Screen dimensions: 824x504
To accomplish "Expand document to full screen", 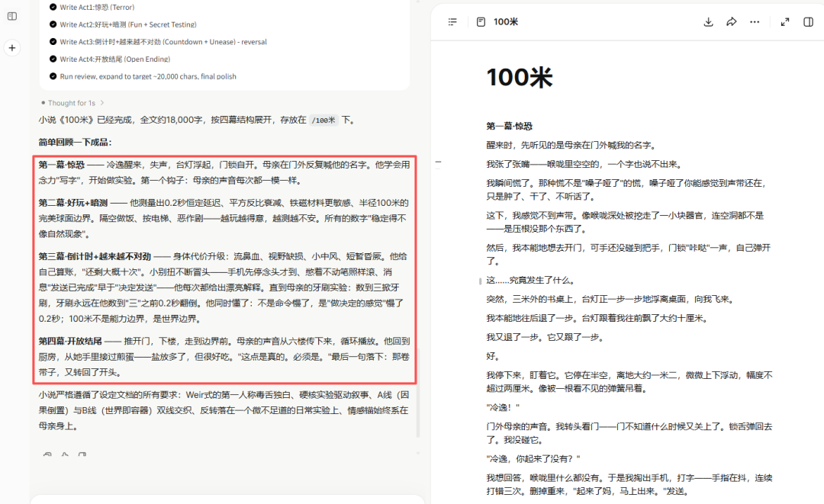I will pos(785,21).
